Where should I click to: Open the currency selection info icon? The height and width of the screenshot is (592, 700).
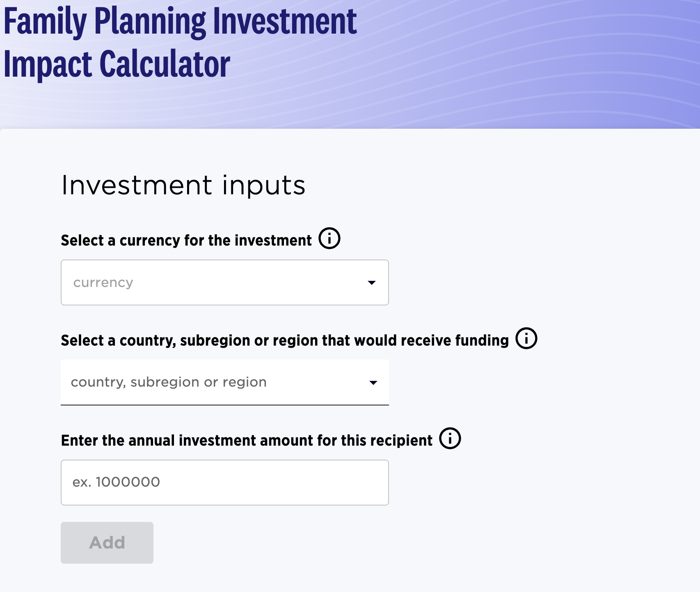(329, 239)
